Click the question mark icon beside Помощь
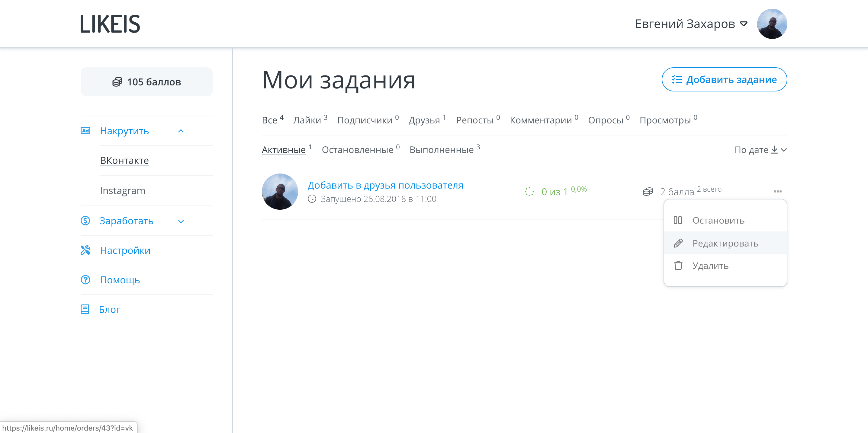Viewport: 868px width, 433px height. click(x=85, y=280)
